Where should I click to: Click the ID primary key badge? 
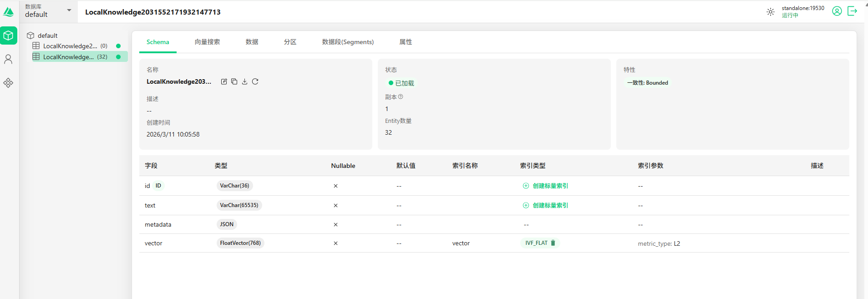pyautogui.click(x=158, y=186)
